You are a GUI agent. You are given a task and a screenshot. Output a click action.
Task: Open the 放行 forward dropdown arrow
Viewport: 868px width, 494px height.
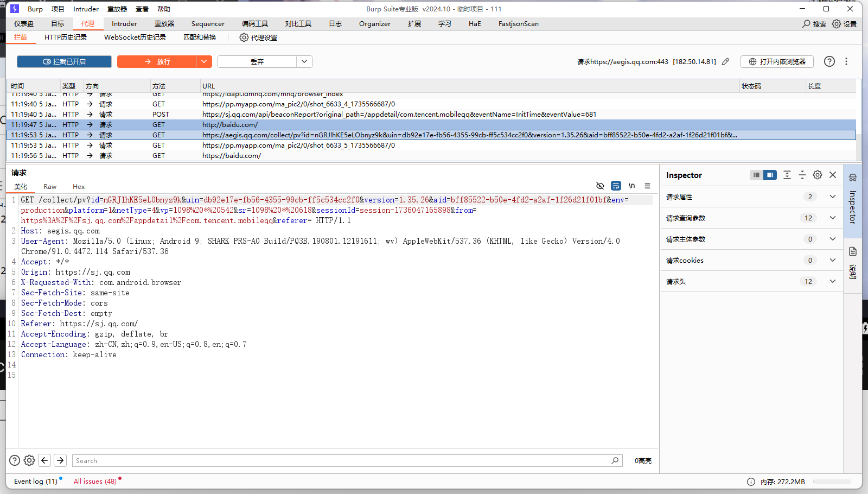(x=203, y=62)
